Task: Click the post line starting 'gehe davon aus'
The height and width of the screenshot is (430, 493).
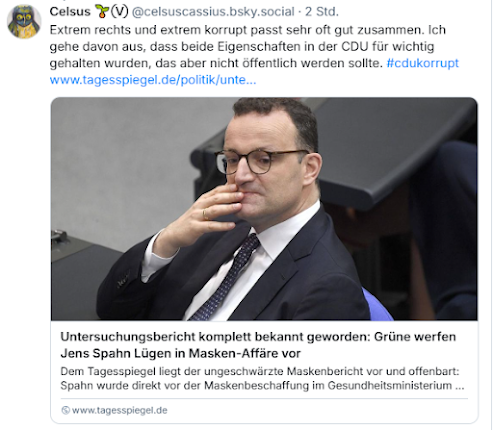Action: pos(242,47)
